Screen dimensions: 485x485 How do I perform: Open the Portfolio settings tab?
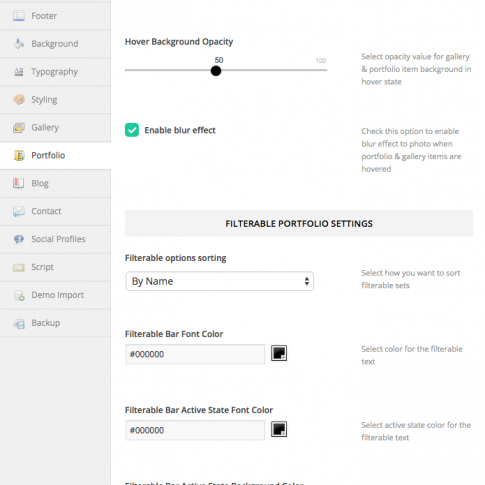click(55, 155)
